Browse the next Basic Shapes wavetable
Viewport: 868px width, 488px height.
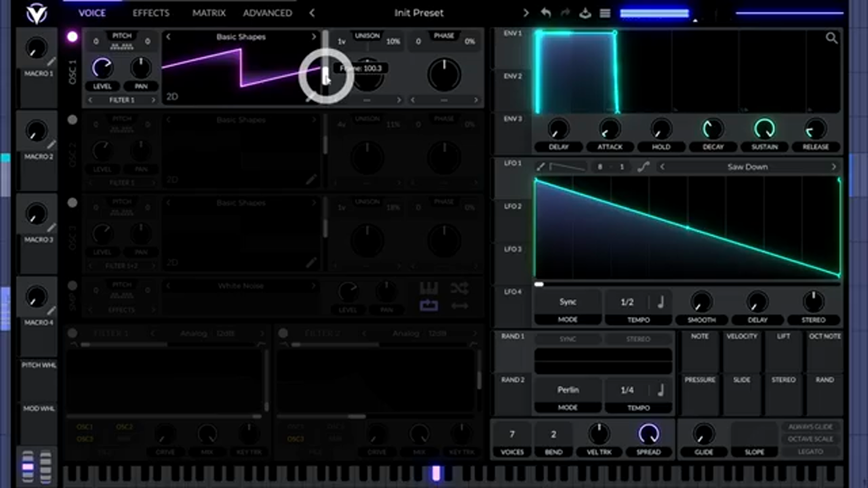pyautogui.click(x=314, y=37)
